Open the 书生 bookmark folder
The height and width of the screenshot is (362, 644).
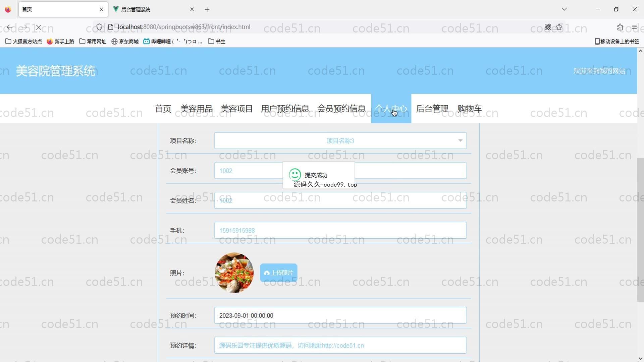click(216, 41)
